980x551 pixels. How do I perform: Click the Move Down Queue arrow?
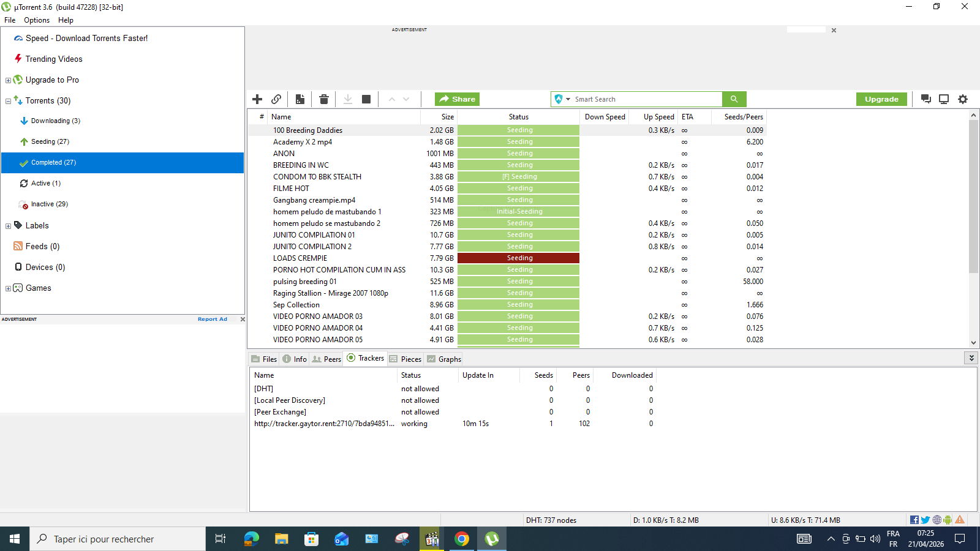[x=406, y=99]
